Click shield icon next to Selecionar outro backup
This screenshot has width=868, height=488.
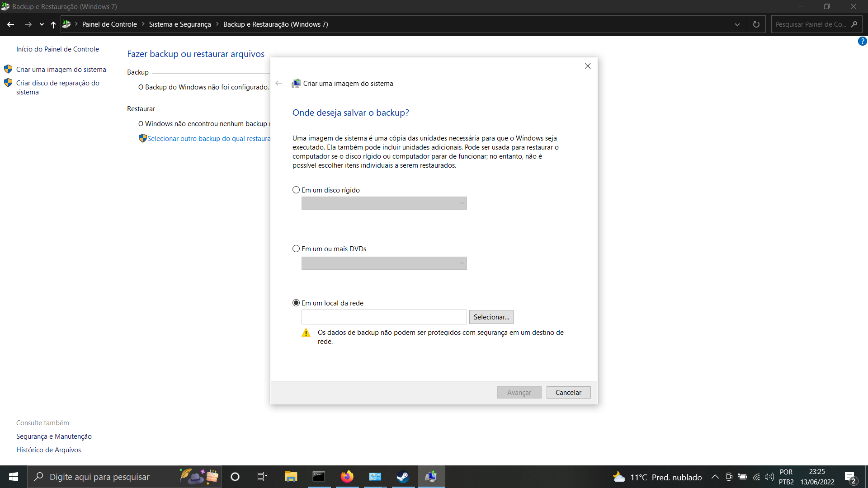pyautogui.click(x=142, y=138)
